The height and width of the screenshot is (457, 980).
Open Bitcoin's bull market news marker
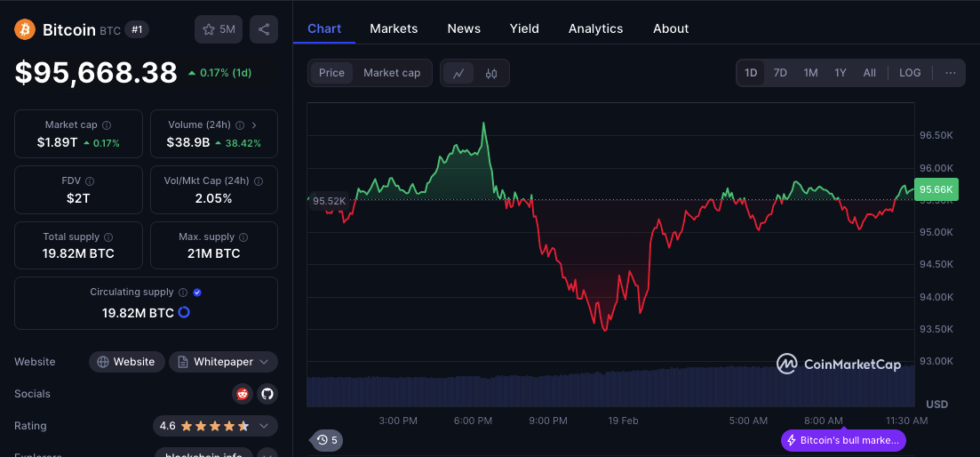point(843,440)
